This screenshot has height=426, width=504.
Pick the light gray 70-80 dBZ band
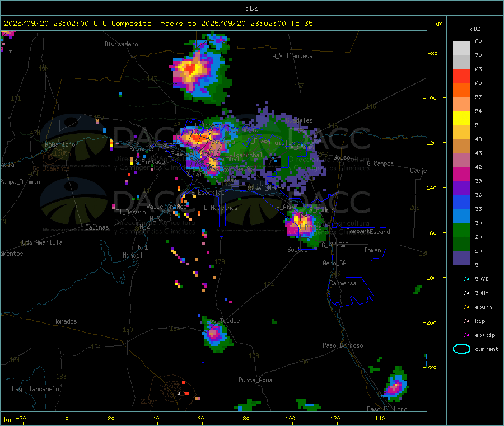(x=461, y=48)
